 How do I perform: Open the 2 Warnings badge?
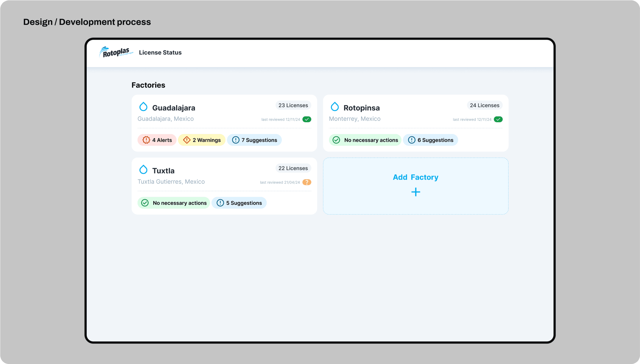click(x=202, y=140)
